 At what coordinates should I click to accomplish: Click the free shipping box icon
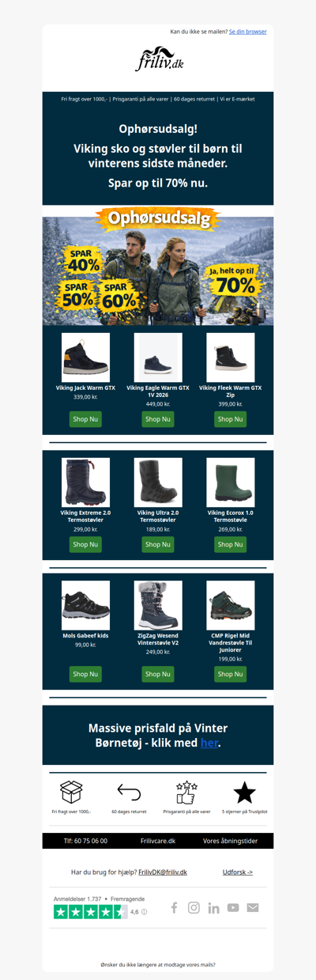72,792
